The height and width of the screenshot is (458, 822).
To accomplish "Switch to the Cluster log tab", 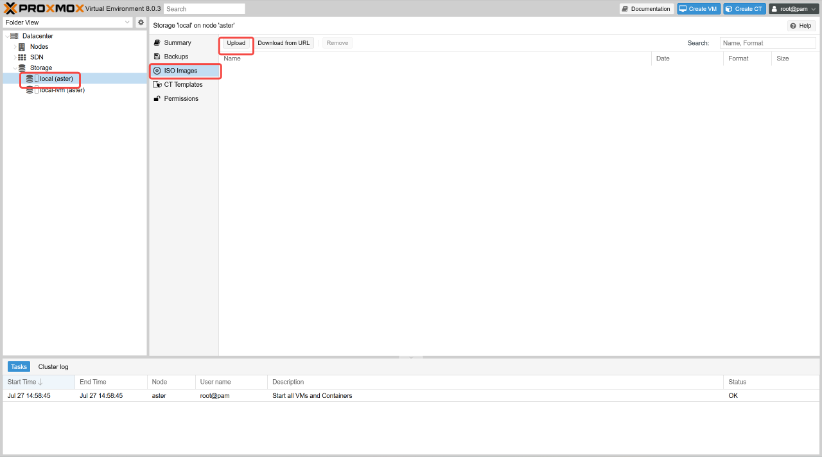I will [x=53, y=367].
